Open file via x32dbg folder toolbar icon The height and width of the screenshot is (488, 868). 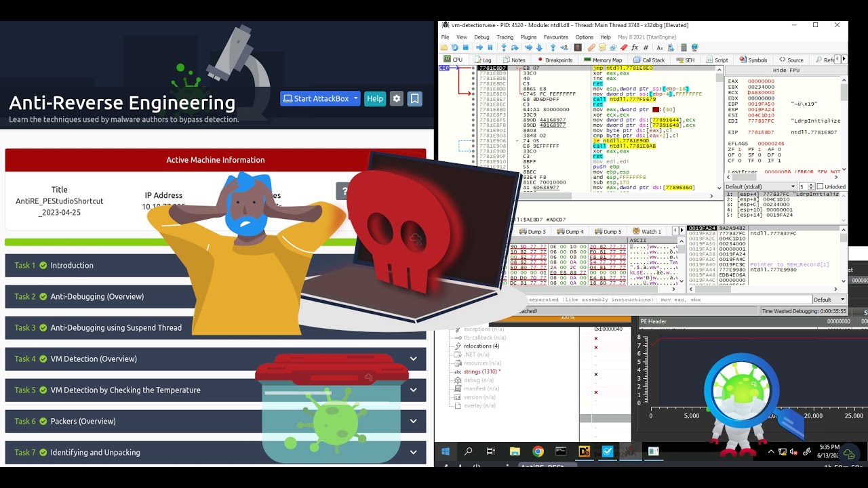443,47
